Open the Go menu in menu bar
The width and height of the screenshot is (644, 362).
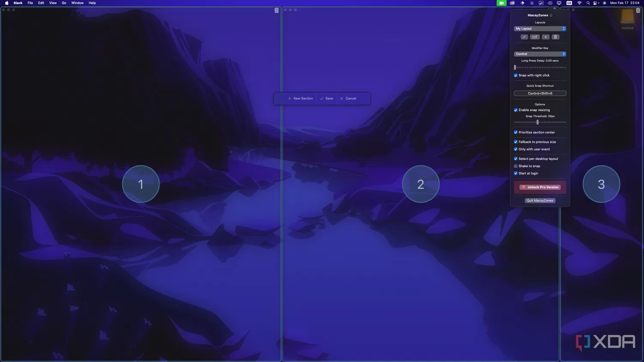pyautogui.click(x=64, y=3)
